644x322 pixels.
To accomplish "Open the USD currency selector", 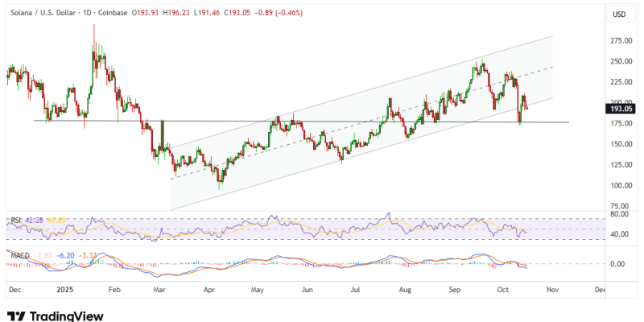I will (x=620, y=15).
